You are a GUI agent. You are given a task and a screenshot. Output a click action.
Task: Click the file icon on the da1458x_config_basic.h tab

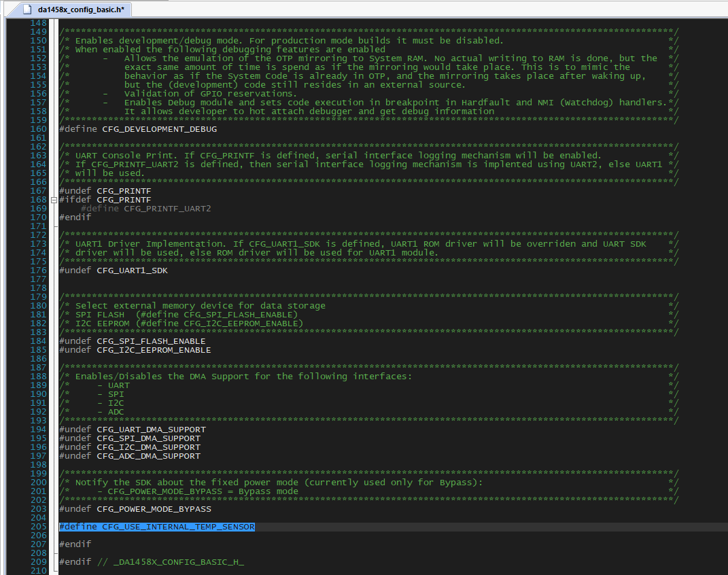[x=27, y=10]
